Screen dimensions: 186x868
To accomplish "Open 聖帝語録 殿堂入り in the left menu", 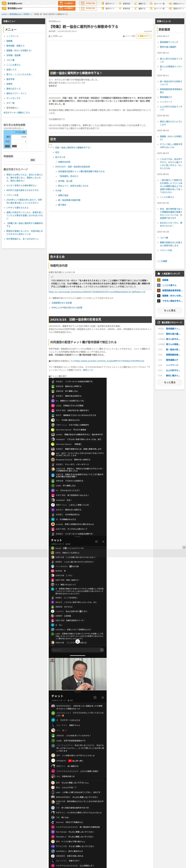I will coord(15,46).
